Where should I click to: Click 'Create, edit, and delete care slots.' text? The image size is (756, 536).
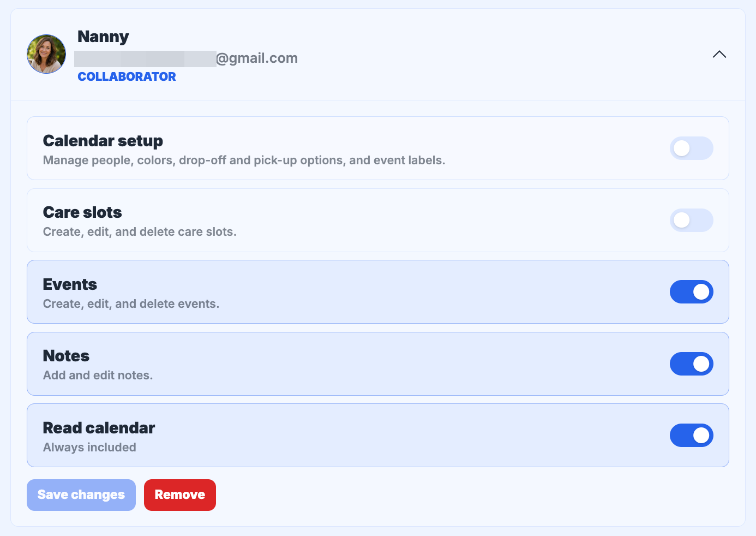pos(140,232)
